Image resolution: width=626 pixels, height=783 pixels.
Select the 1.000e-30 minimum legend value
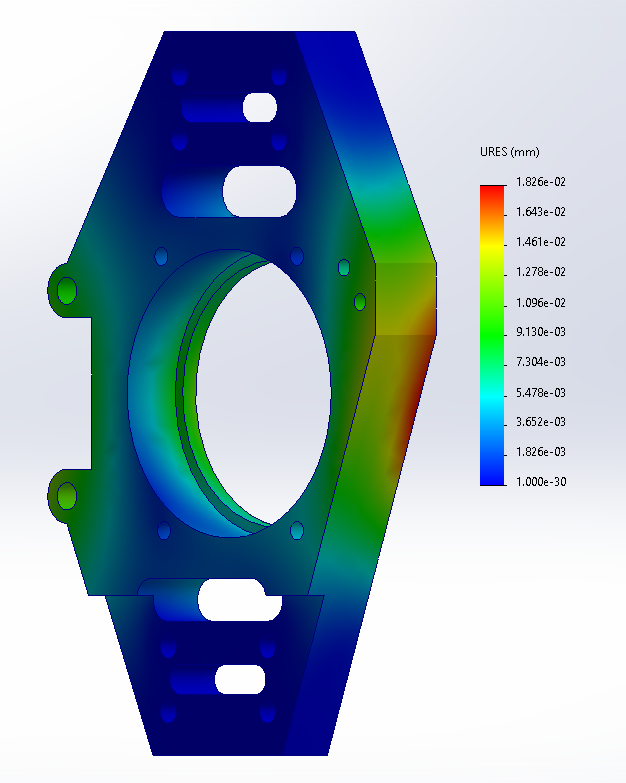point(541,481)
